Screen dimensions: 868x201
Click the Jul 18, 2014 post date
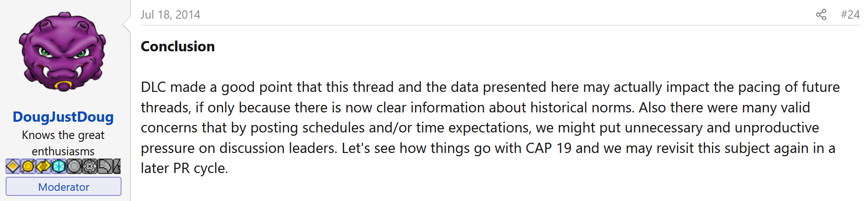pos(170,14)
